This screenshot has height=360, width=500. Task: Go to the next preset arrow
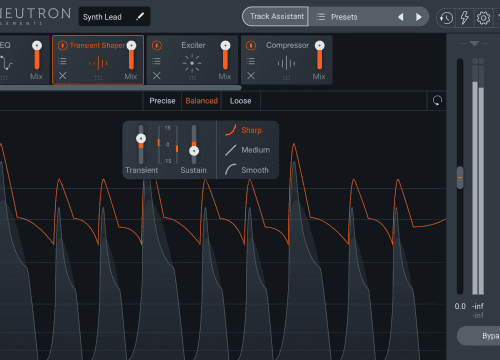(x=419, y=17)
